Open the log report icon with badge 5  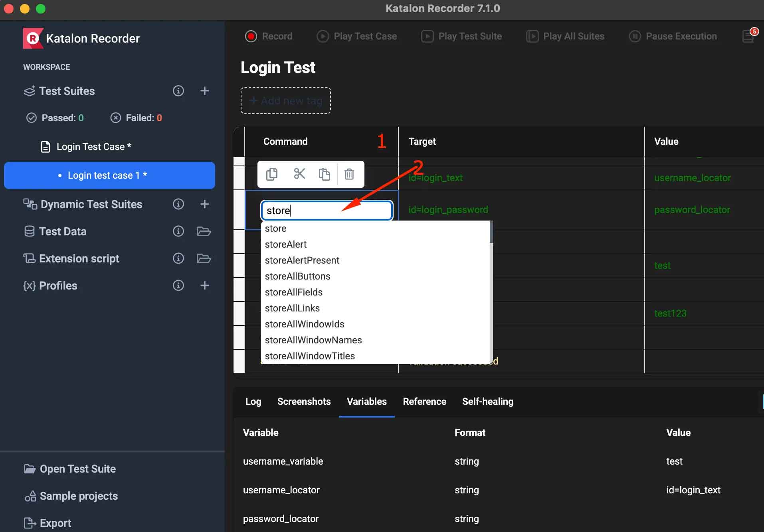click(x=748, y=36)
